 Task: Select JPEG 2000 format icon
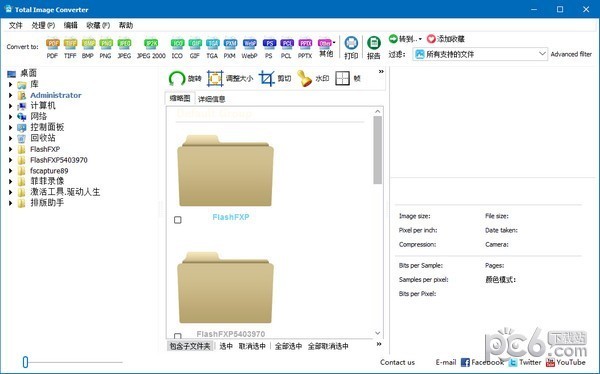pos(151,48)
